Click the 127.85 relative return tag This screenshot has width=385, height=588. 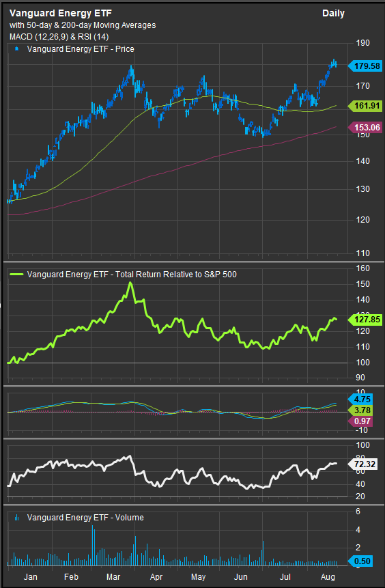[x=365, y=320]
